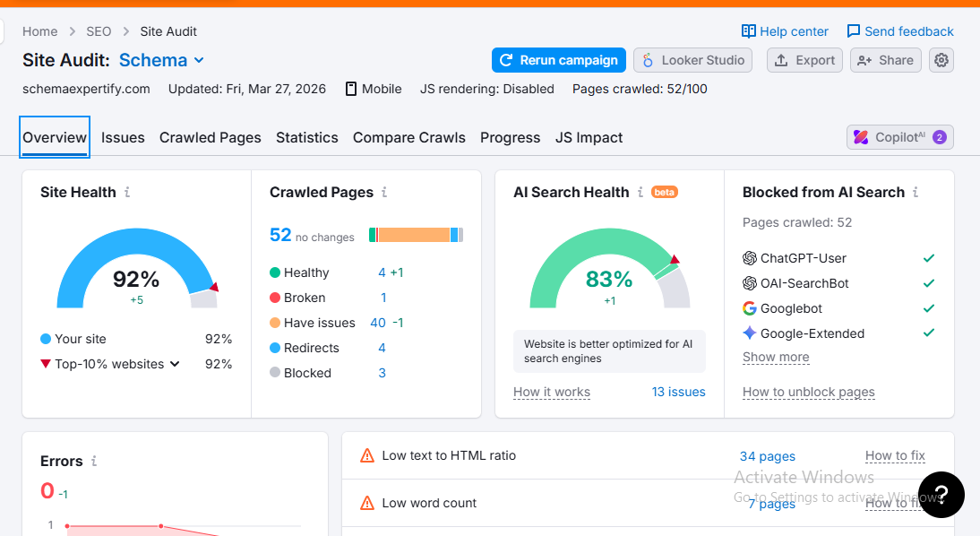Switch to the Overview tab
Viewport: 980px width, 536px height.
pos(55,138)
